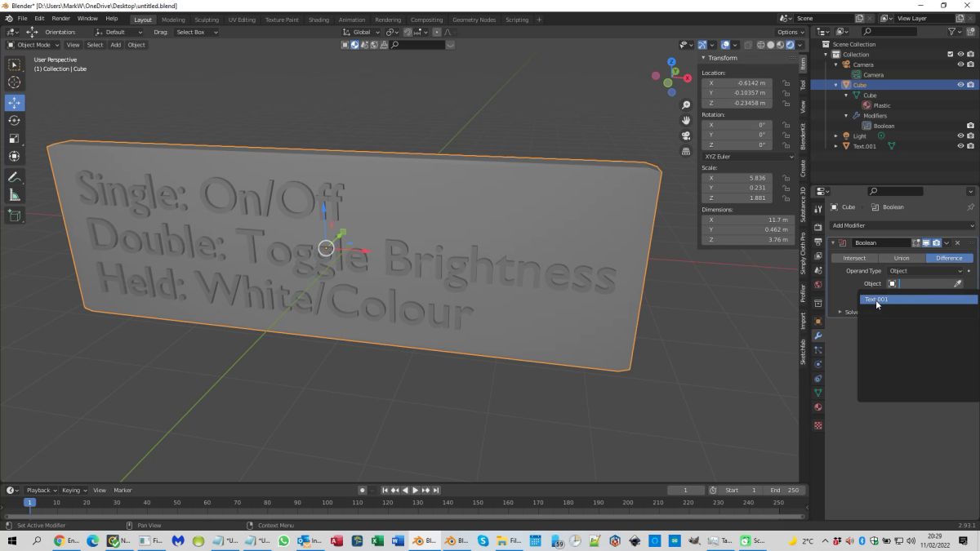
Task: Click the End frame 250 field
Action: (785, 490)
